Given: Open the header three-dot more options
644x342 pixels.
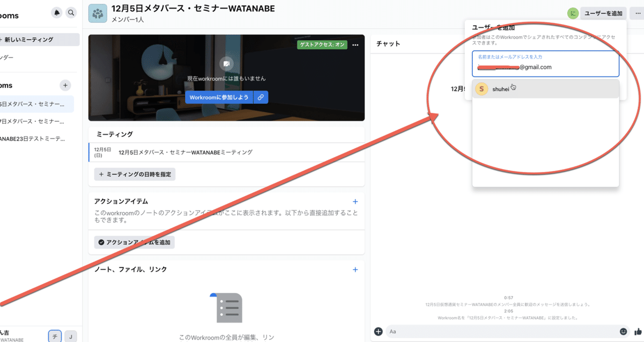Looking at the screenshot, I should 638,13.
